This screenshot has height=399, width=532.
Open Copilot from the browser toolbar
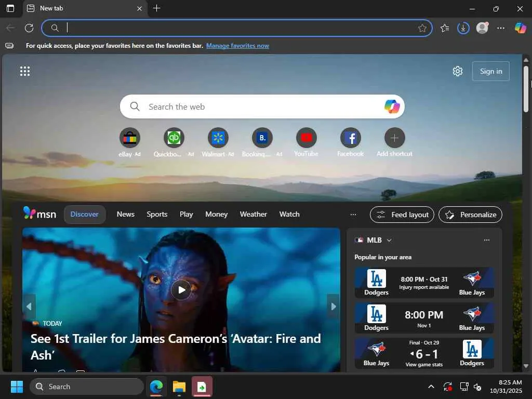pyautogui.click(x=521, y=28)
